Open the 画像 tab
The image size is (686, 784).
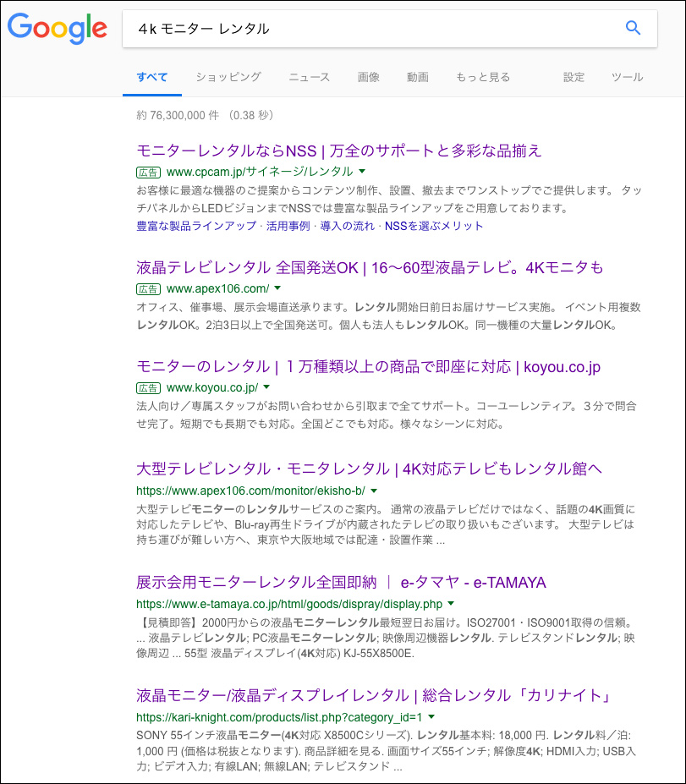coord(369,77)
